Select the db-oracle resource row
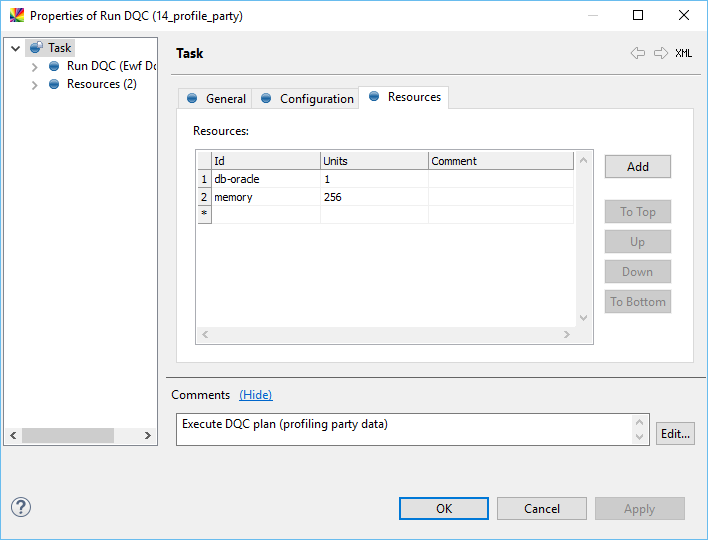Screen dimensions: 708x540 click(236, 179)
